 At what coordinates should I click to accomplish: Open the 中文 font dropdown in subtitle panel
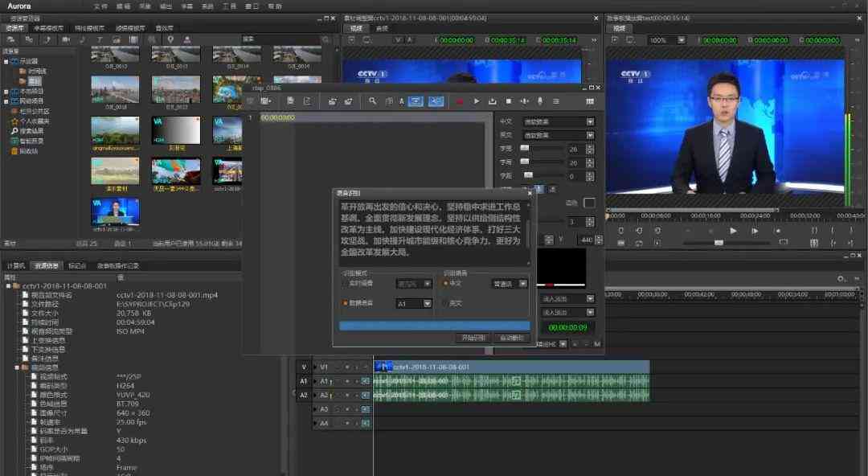pos(590,121)
